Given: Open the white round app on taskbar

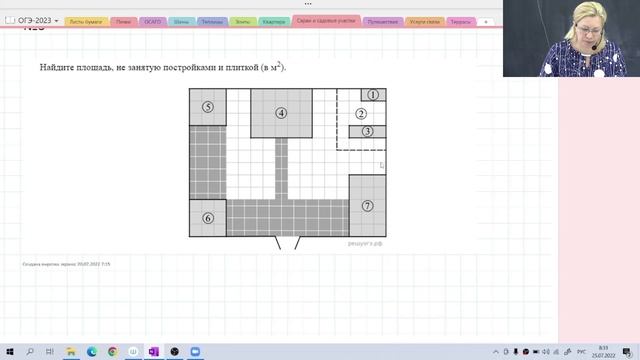Looking at the screenshot, I should (x=133, y=351).
